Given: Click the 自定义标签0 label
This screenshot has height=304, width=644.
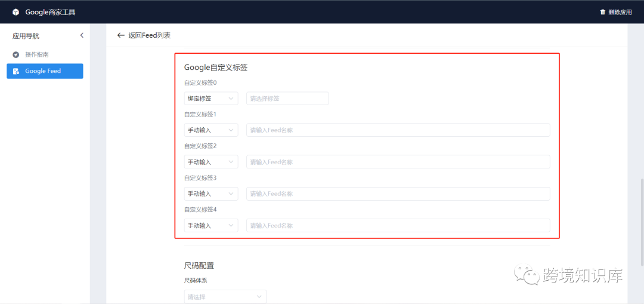Looking at the screenshot, I should 200,82.
